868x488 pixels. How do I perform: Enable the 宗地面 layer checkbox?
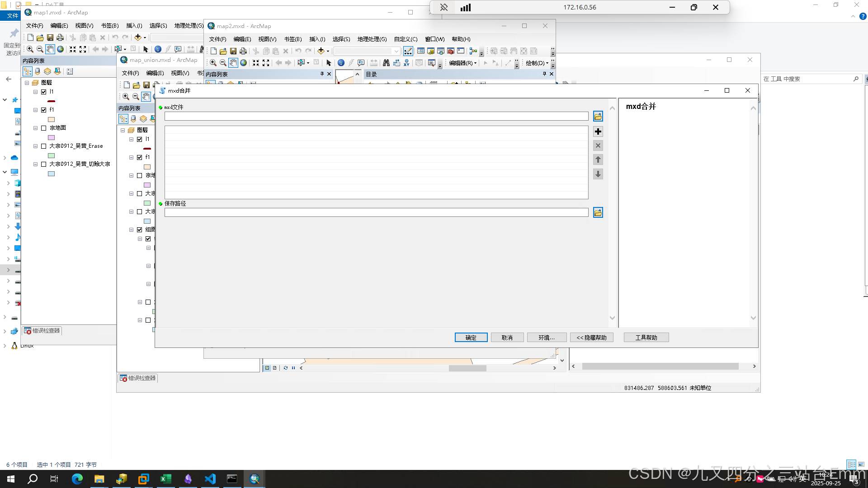tap(44, 128)
